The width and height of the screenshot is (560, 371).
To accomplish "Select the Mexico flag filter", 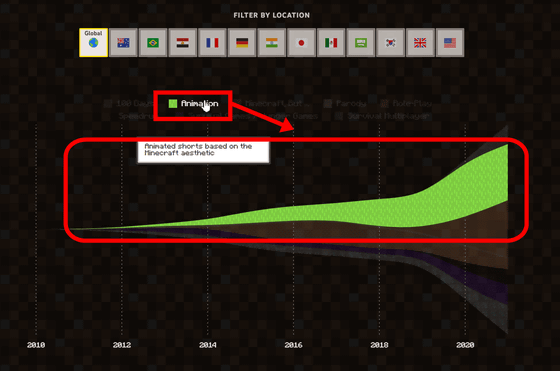I will coord(331,42).
